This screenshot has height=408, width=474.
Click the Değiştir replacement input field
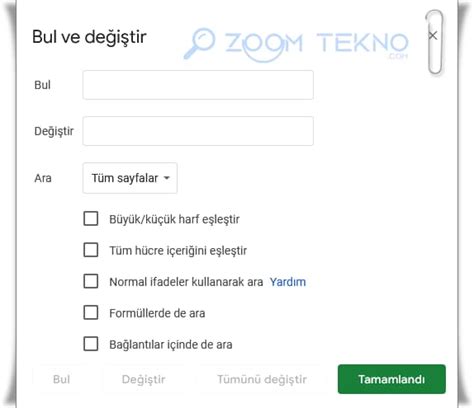coord(198,131)
